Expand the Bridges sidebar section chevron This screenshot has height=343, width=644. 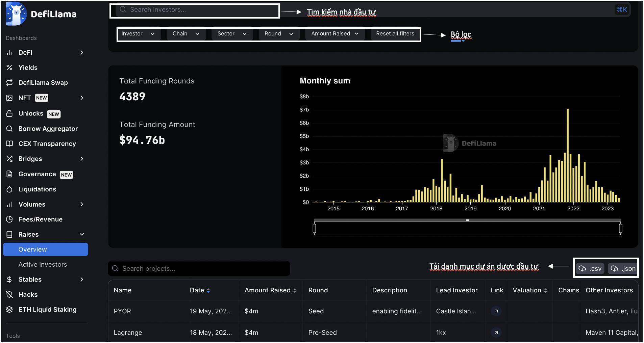point(82,159)
